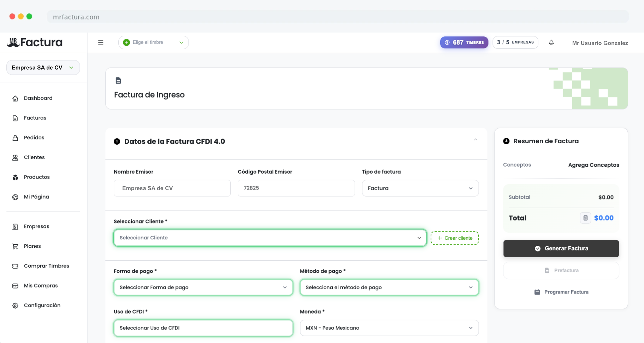Viewport: 644px width, 343px height.
Task: Open the Tipo de factura dropdown
Action: coord(420,188)
